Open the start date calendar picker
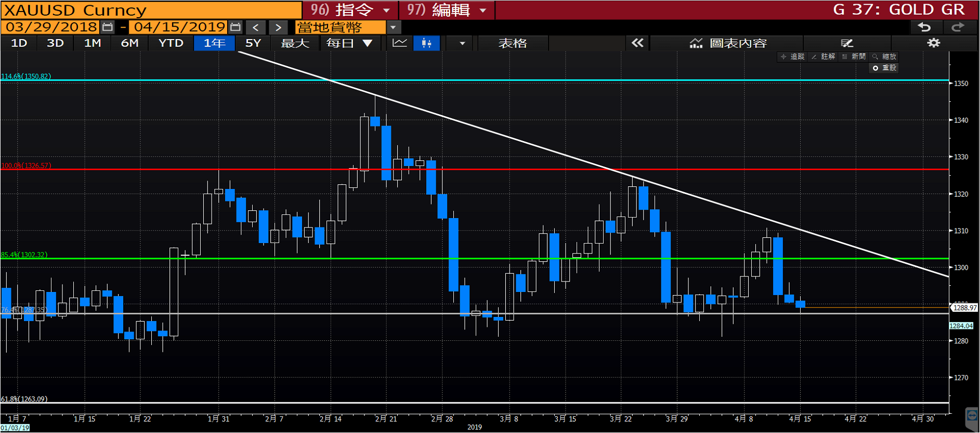 (108, 27)
